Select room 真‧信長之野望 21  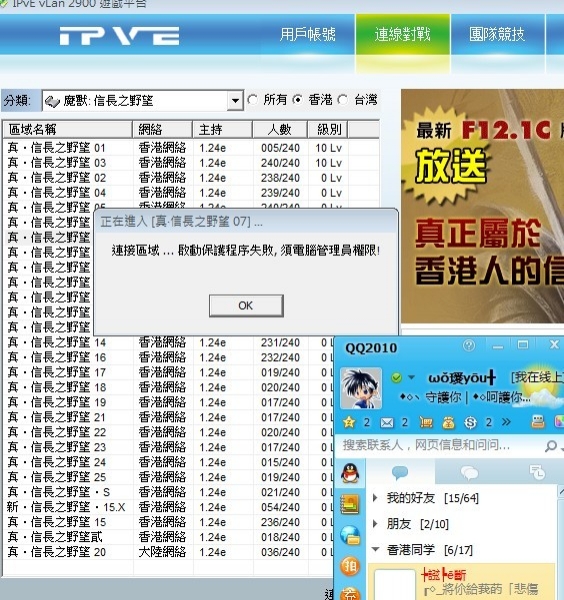(x=168, y=417)
